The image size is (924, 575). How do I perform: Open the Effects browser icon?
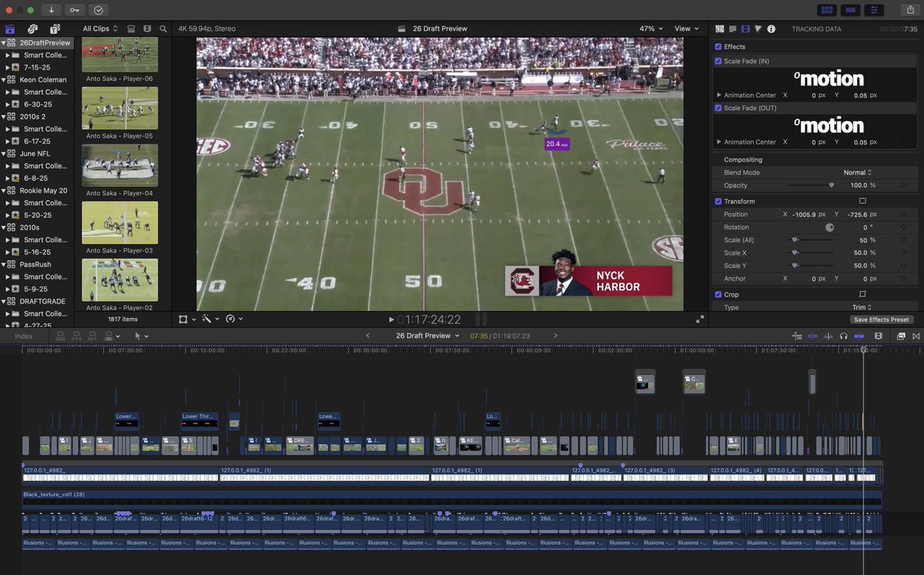[901, 336]
